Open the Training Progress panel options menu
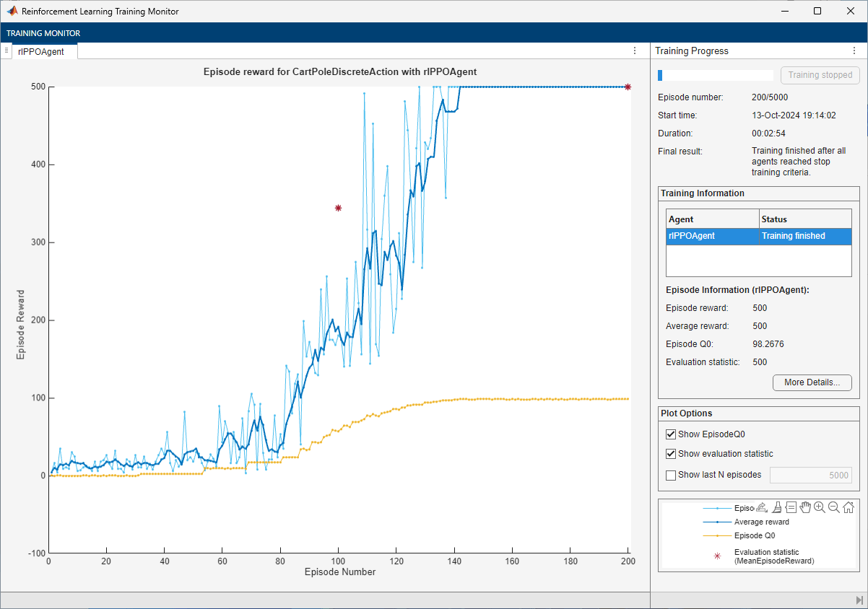This screenshot has height=609, width=868. coord(853,51)
